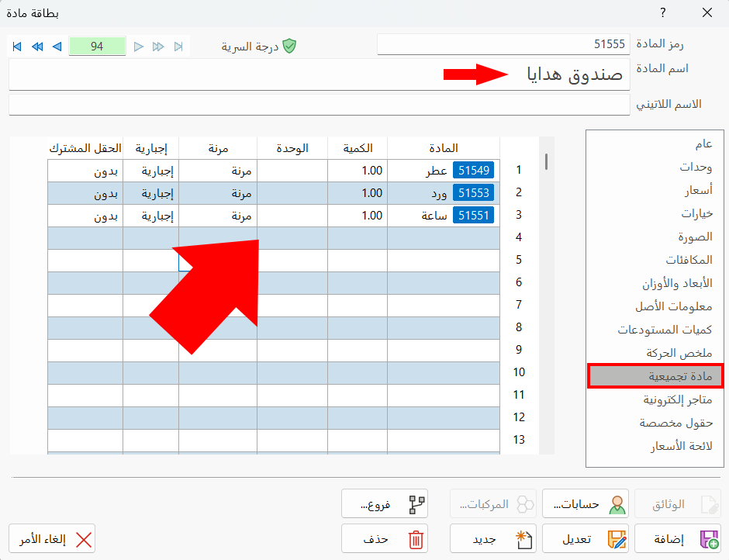The image size is (729, 560).
Task: Click the المركبات compounds button
Action: click(493, 503)
